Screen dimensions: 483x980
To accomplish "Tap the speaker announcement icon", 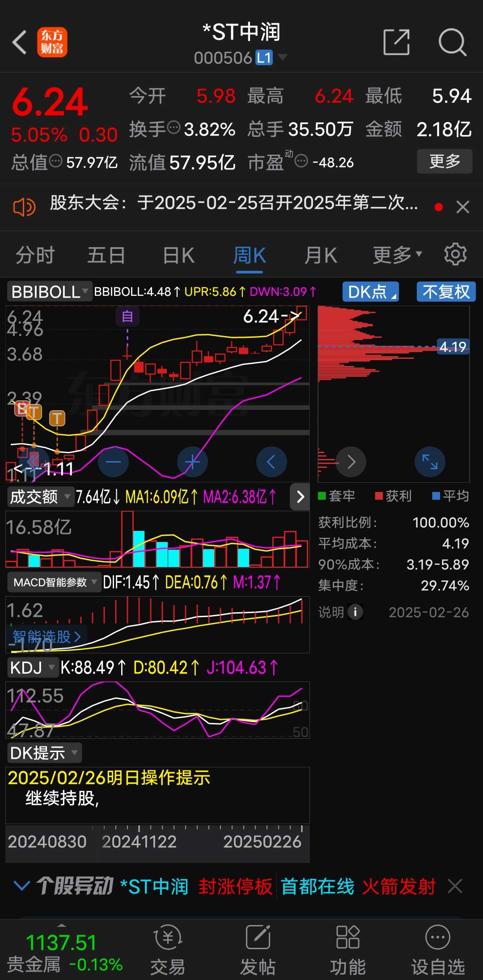I will point(24,207).
